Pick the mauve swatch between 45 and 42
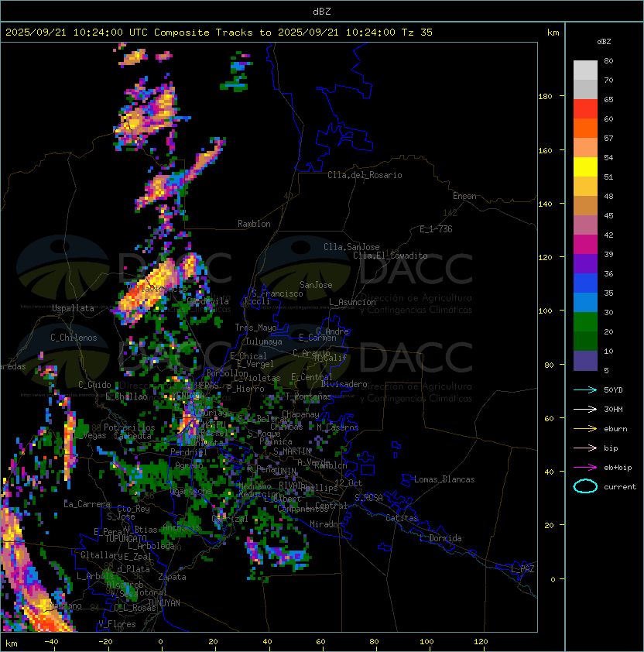Screen dimensions: 644x652 585,225
